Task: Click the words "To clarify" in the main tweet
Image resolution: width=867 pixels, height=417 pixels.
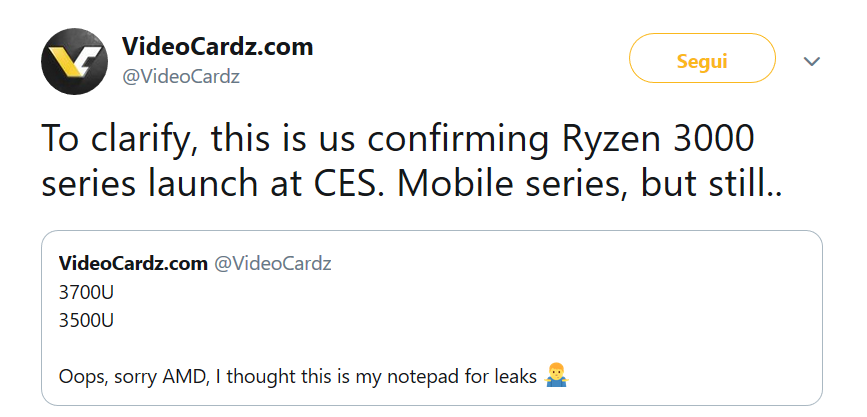Action: coord(108,139)
